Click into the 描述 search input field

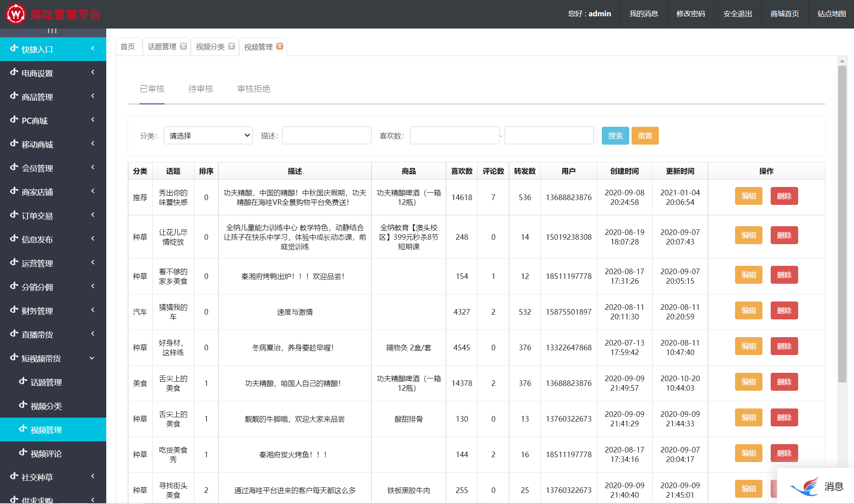tap(327, 136)
